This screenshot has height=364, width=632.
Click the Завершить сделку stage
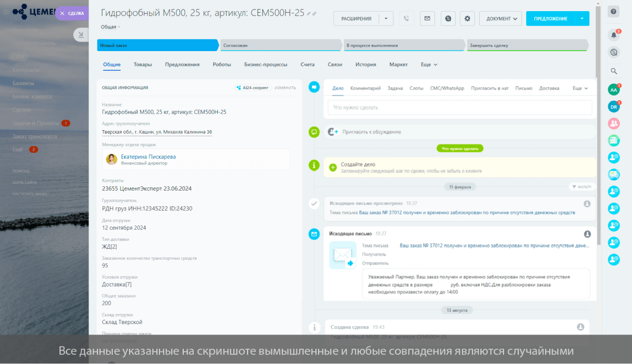coord(527,45)
